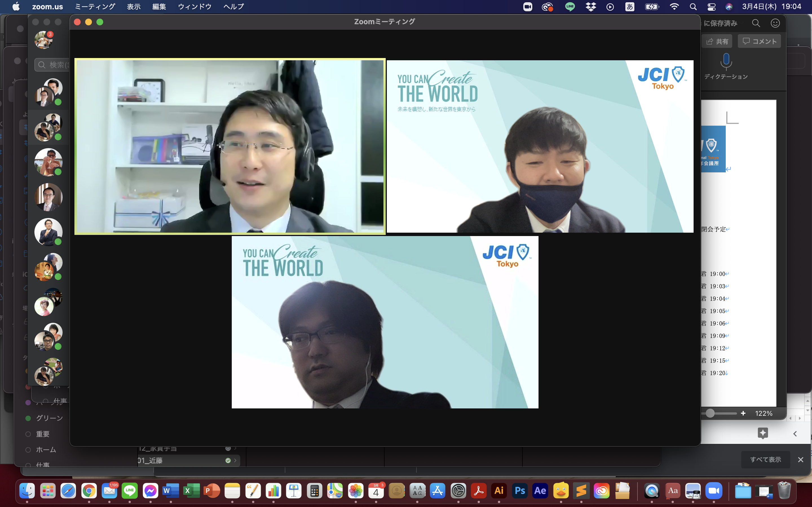This screenshot has width=812, height=507.
Task: Click the dictation microphone icon in Word
Action: pyautogui.click(x=726, y=61)
